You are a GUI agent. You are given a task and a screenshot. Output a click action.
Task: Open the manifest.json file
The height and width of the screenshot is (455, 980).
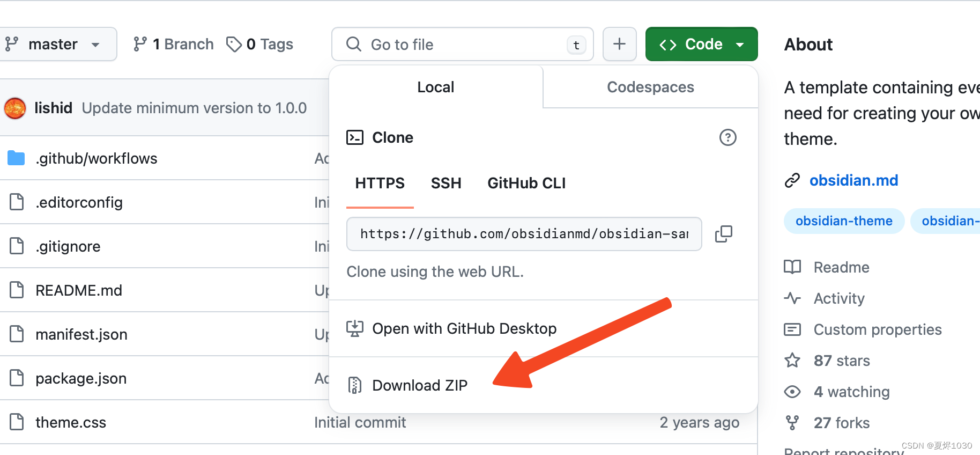click(x=81, y=334)
